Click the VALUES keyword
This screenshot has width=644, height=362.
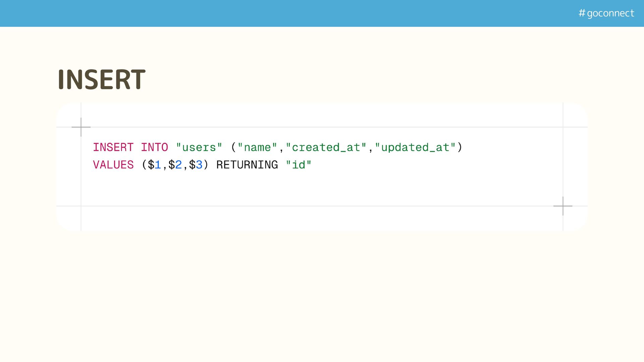pyautogui.click(x=113, y=165)
